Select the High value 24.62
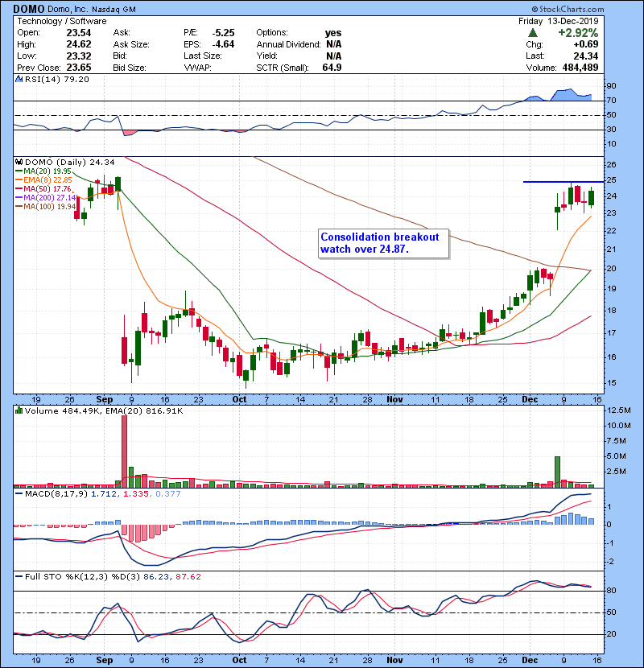The image size is (644, 668). point(79,44)
